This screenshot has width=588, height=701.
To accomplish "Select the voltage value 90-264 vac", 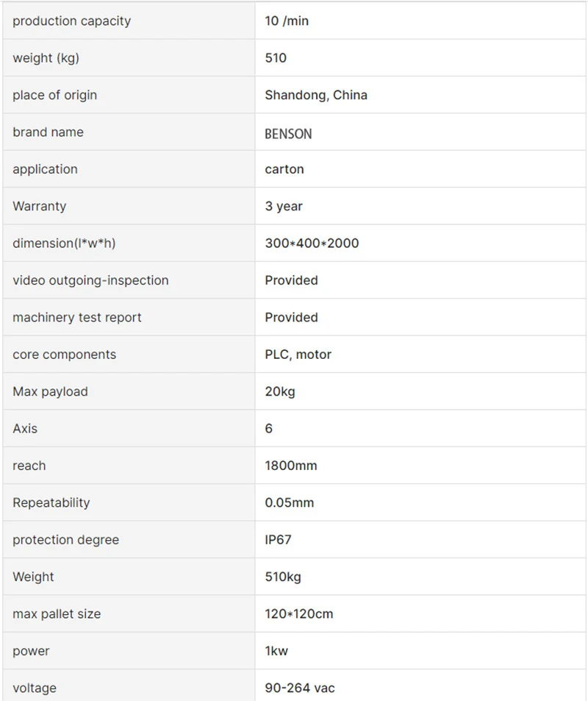I will [x=300, y=688].
